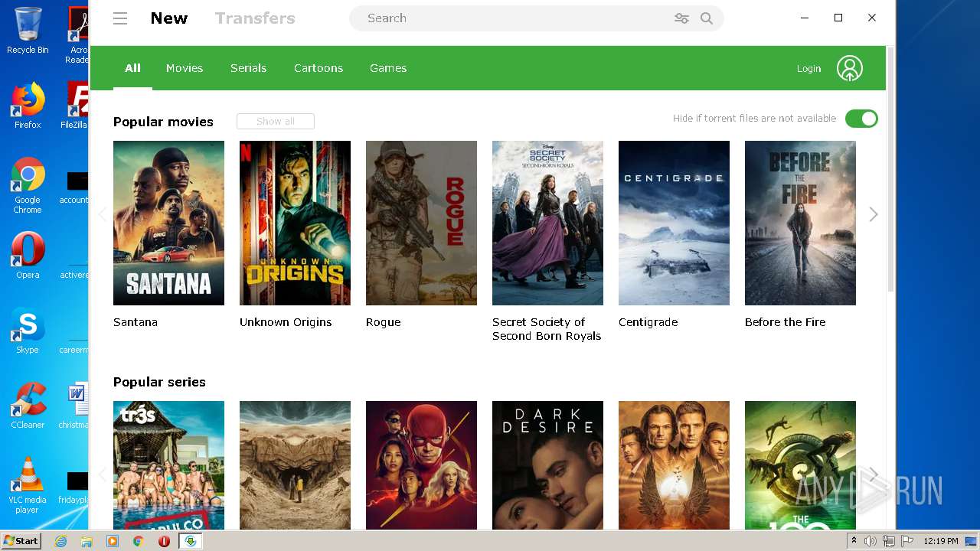
Task: Open Before the Fire poster
Action: pyautogui.click(x=800, y=223)
